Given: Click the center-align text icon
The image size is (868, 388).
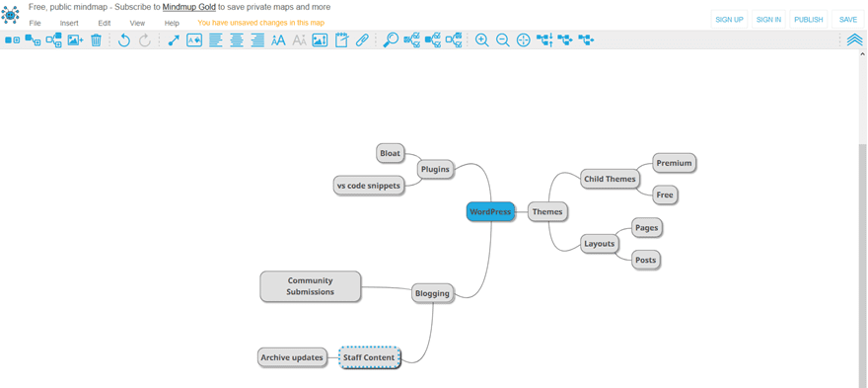Looking at the screenshot, I should tap(237, 39).
